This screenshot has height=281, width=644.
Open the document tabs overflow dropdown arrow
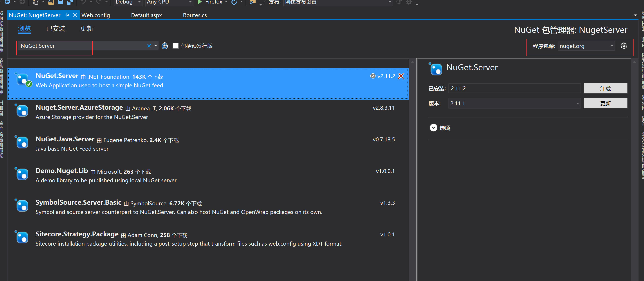(635, 16)
